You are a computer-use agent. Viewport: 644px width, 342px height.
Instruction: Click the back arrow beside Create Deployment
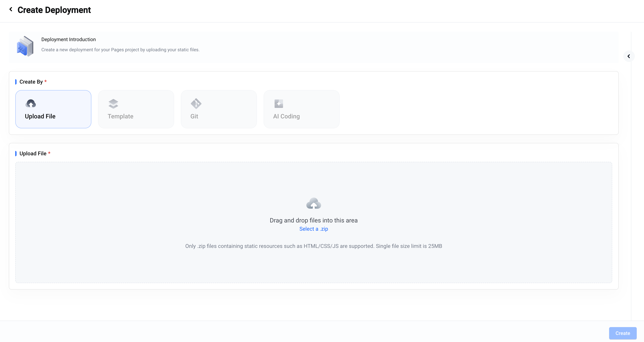[11, 10]
